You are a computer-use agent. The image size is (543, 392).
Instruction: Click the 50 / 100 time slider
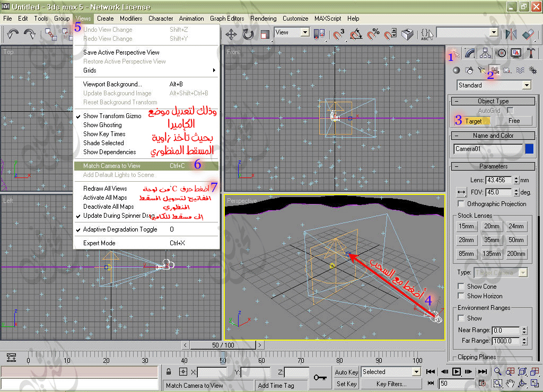pos(223,345)
